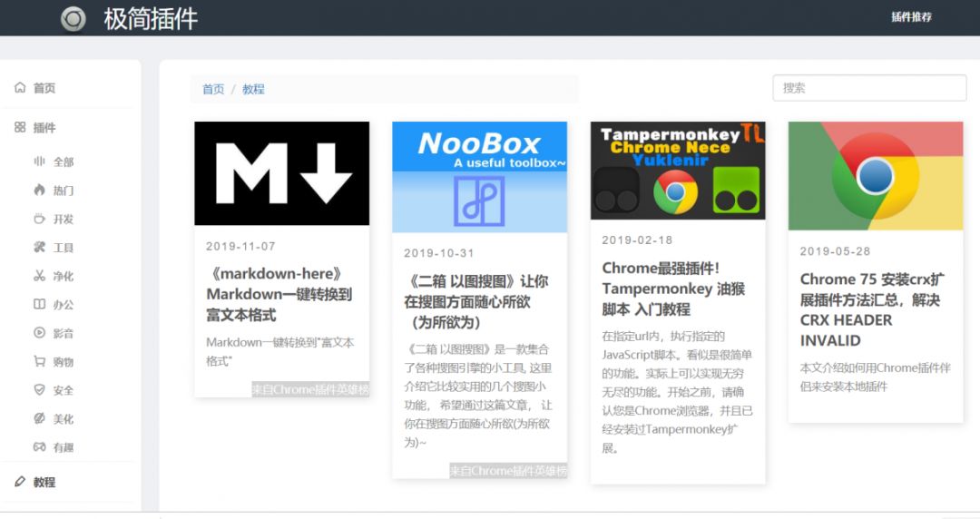The width and height of the screenshot is (980, 519).
Task: Click the pencil icon beside 教程
Action: pos(20,482)
